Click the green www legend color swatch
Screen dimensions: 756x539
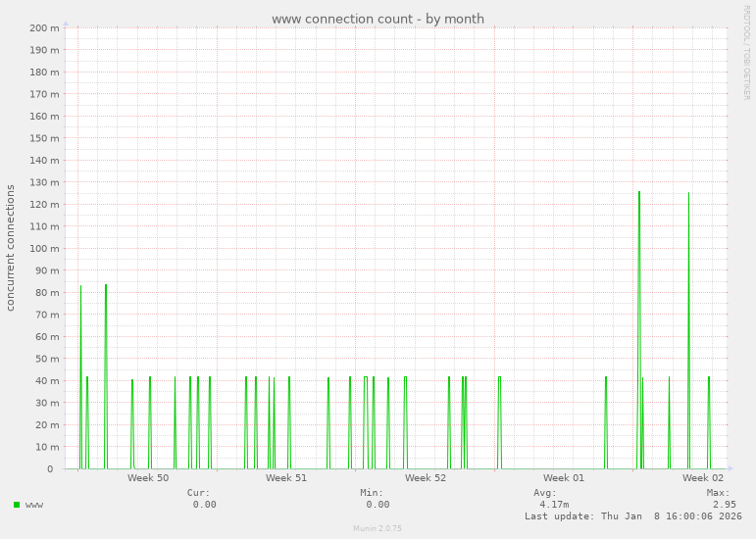click(17, 505)
